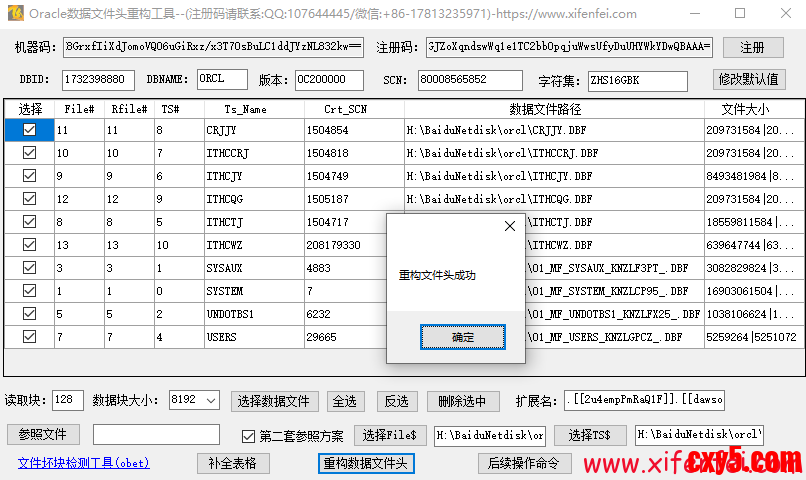Click the 数据文件路径 column header
The height and width of the screenshot is (480, 806).
tap(554, 109)
